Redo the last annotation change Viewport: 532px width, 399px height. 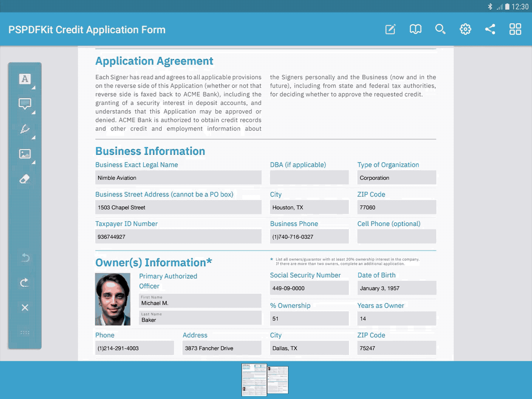[25, 283]
